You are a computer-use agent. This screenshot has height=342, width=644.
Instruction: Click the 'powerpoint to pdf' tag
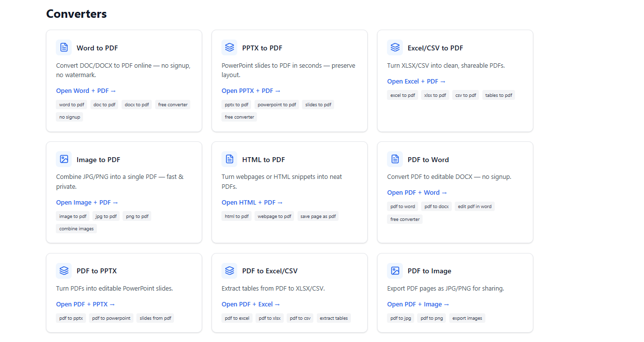point(277,105)
